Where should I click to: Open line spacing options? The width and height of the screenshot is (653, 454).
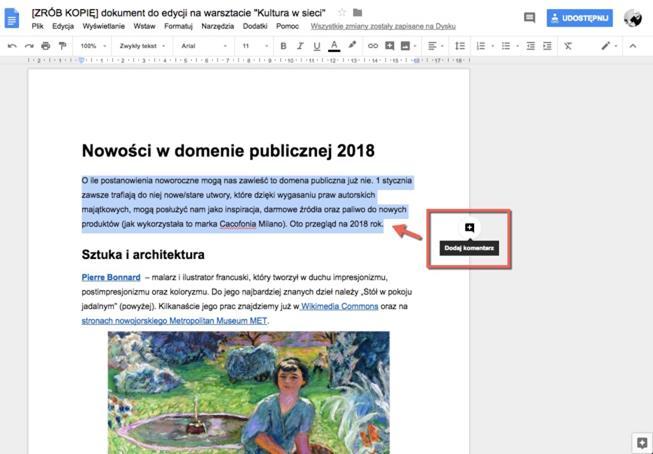click(x=460, y=46)
